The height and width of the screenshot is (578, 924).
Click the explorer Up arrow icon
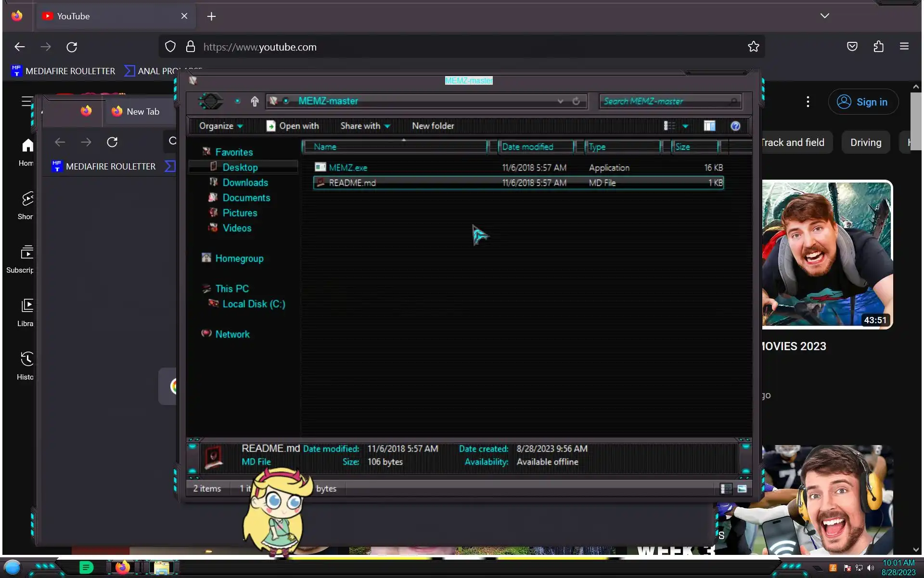(255, 101)
